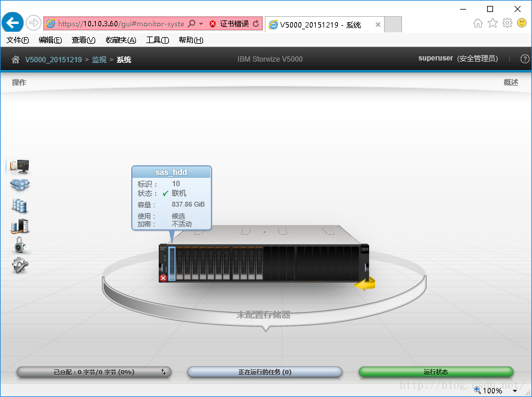The image size is (532, 397).
Task: Click the IBM Storwize V5000 title
Action: (x=270, y=59)
